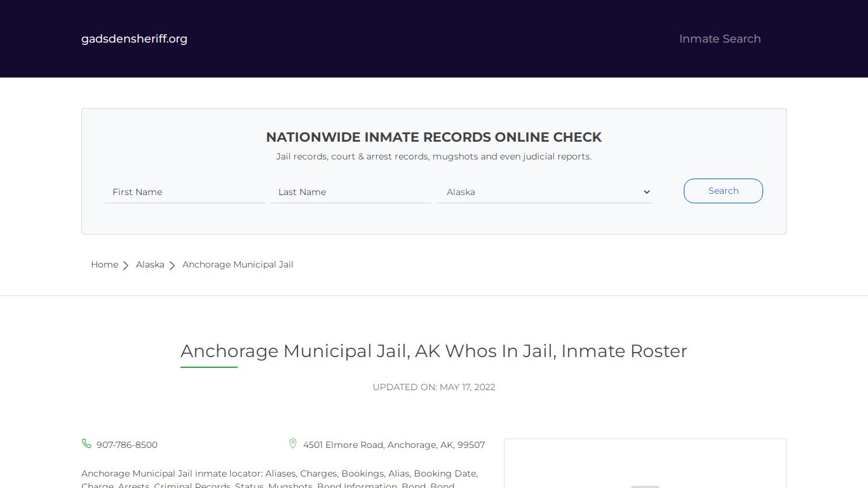Go to Home breadcrumb link
Viewport: 868px width, 488px height.
(104, 264)
